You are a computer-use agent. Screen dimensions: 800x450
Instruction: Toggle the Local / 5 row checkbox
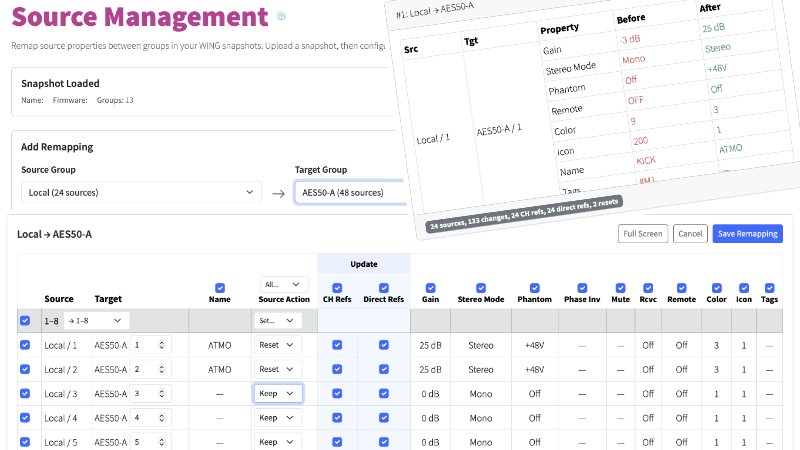(x=25, y=442)
